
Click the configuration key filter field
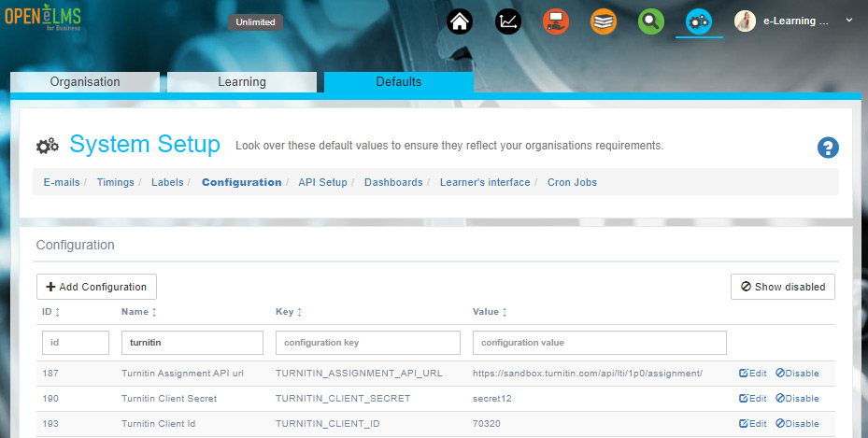367,343
